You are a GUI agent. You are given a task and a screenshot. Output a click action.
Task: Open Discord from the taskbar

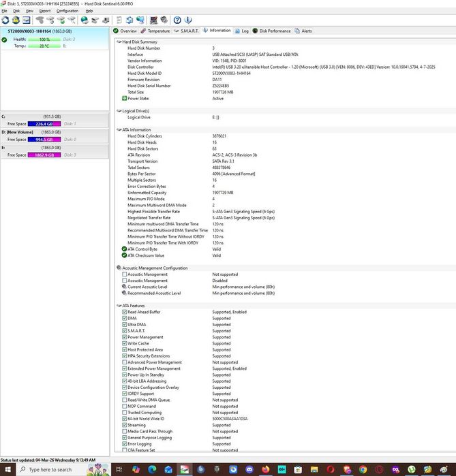click(249, 470)
